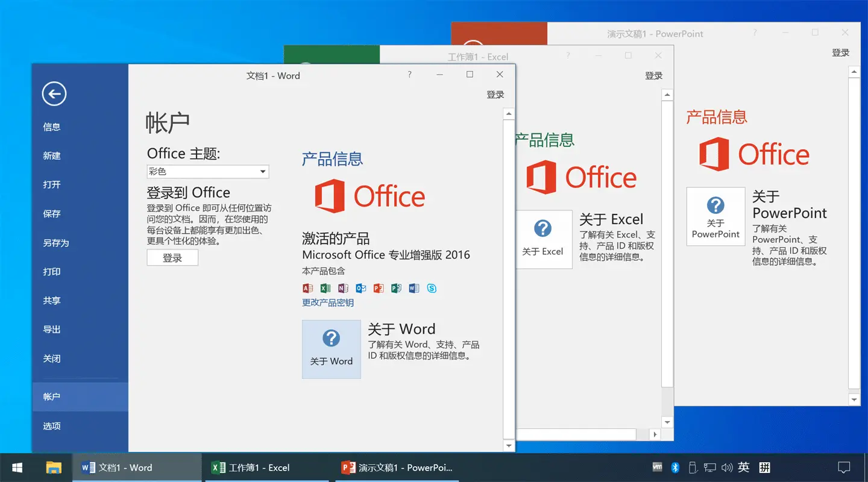Click the Skype for Business icon

[432, 288]
